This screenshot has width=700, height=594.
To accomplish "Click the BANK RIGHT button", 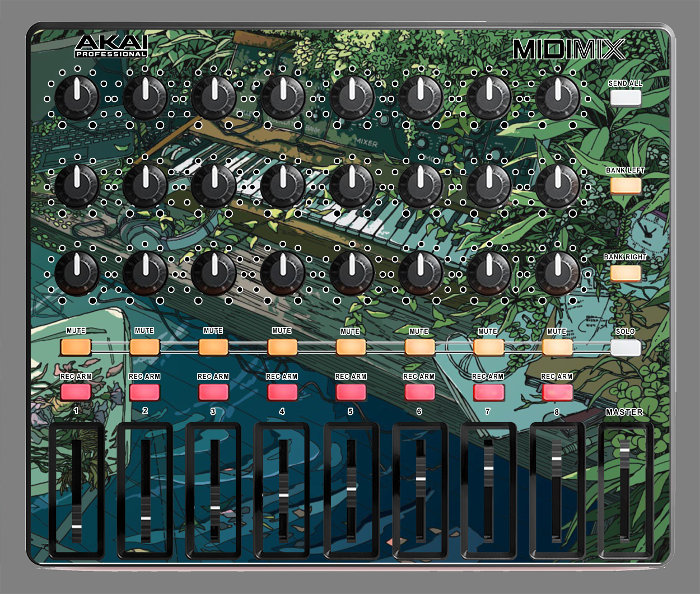I will (626, 273).
